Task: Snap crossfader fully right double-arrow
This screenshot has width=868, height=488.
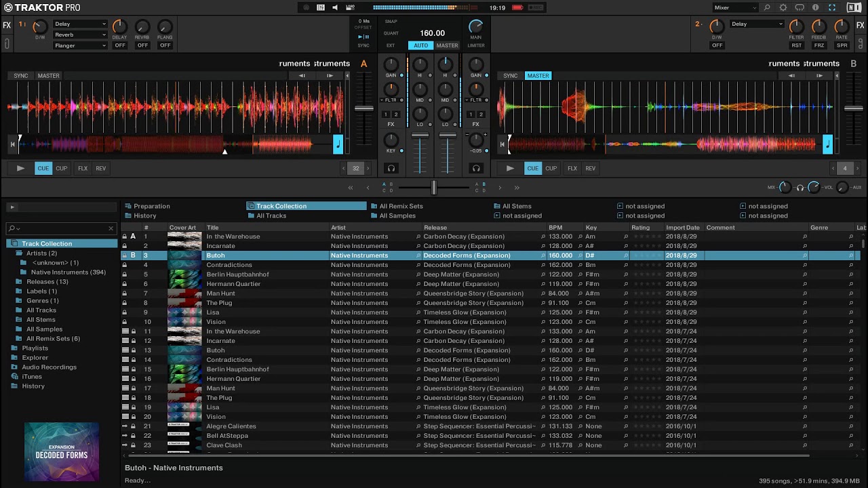Action: (x=517, y=188)
